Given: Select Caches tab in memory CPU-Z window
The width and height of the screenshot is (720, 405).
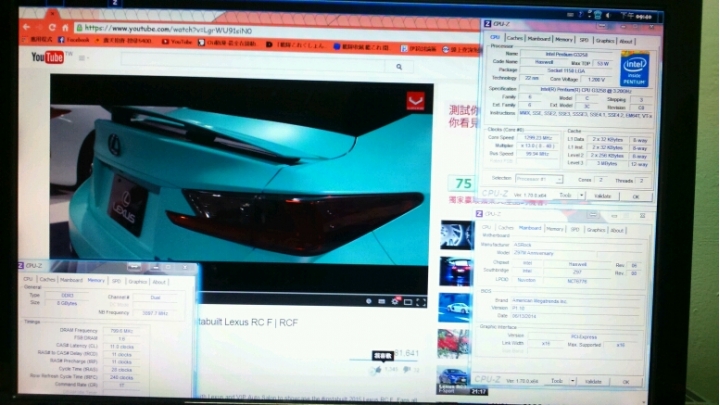Looking at the screenshot, I should [47, 279].
